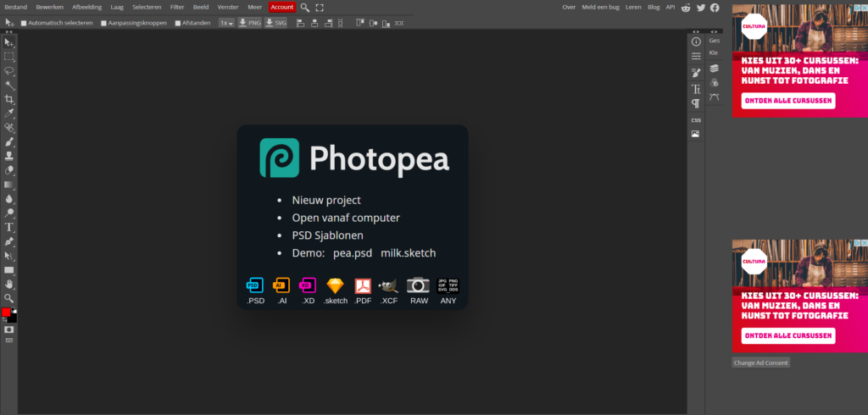Open the Channels panel icon
The image size is (868, 415).
(714, 82)
